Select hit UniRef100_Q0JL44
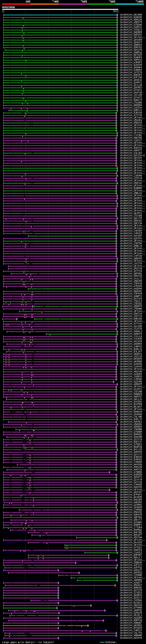Image resolution: width=146 pixels, height=644 pixels. [x=131, y=85]
